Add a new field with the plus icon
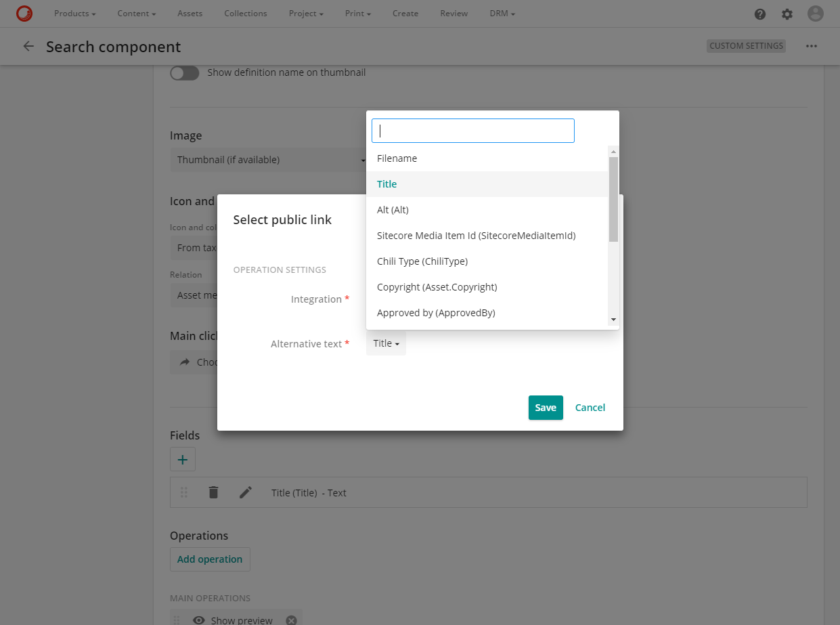 [182, 459]
